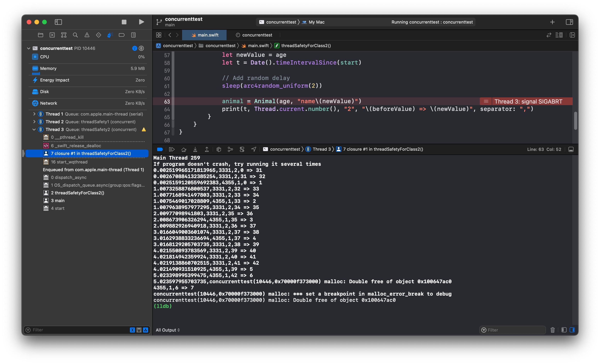This screenshot has width=600, height=364.
Task: Collapse Thread 3 threadSafety2 disclosure
Action: 34,129
